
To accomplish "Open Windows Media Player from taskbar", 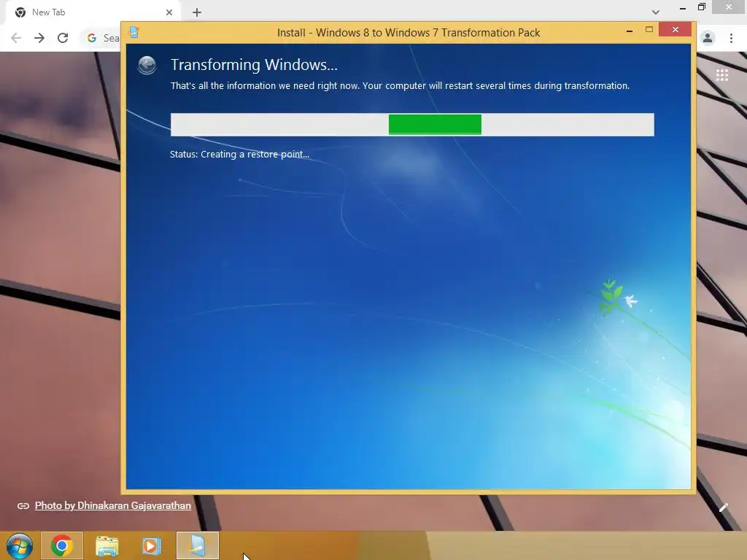I will (152, 545).
